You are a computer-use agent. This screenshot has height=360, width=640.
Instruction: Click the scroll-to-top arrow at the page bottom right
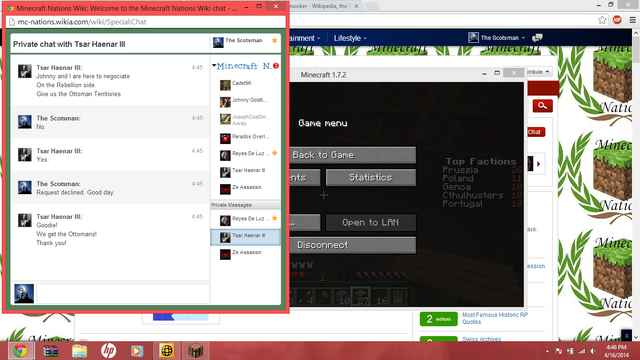coord(626,335)
